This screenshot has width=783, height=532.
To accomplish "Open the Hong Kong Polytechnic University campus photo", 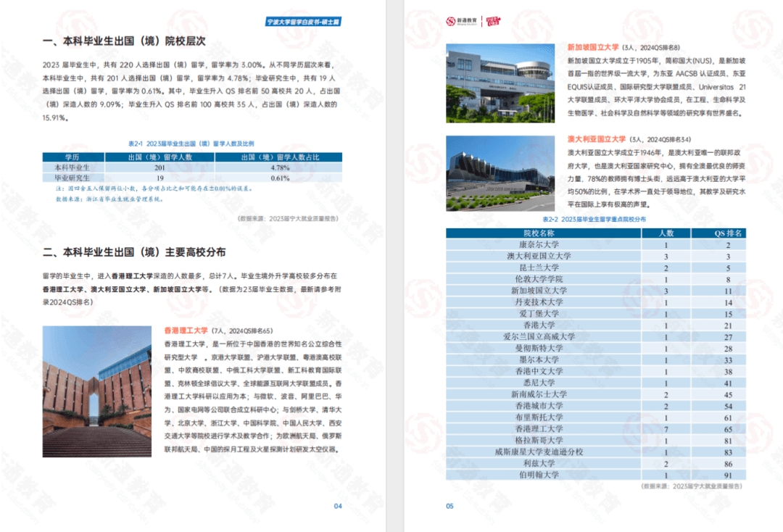I will click(x=97, y=391).
